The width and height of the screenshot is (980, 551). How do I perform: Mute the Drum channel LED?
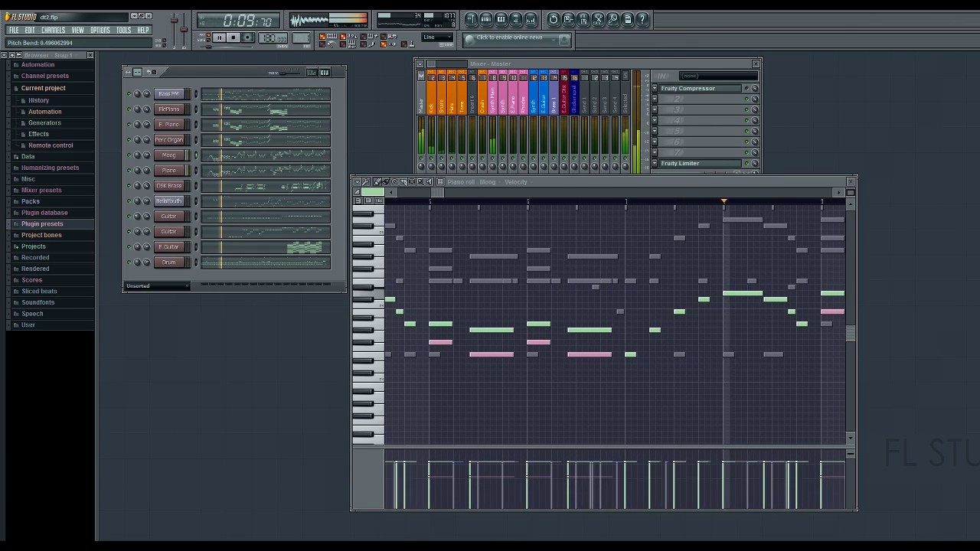pos(129,262)
